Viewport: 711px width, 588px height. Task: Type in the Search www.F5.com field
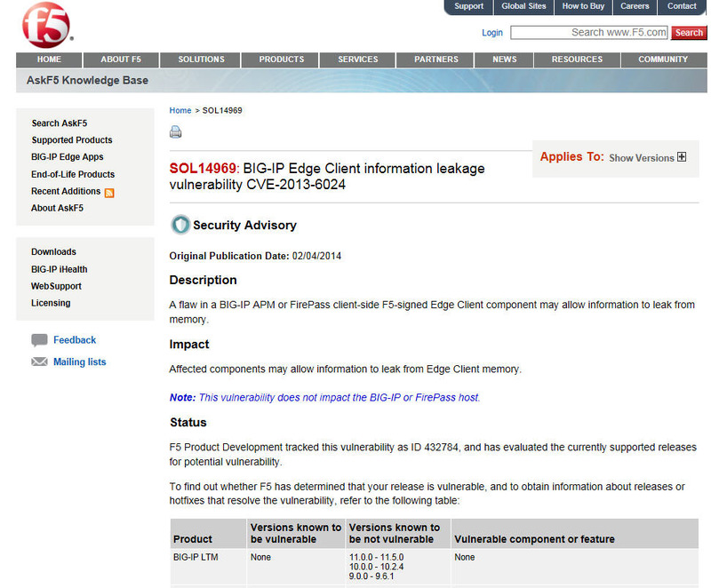click(588, 33)
